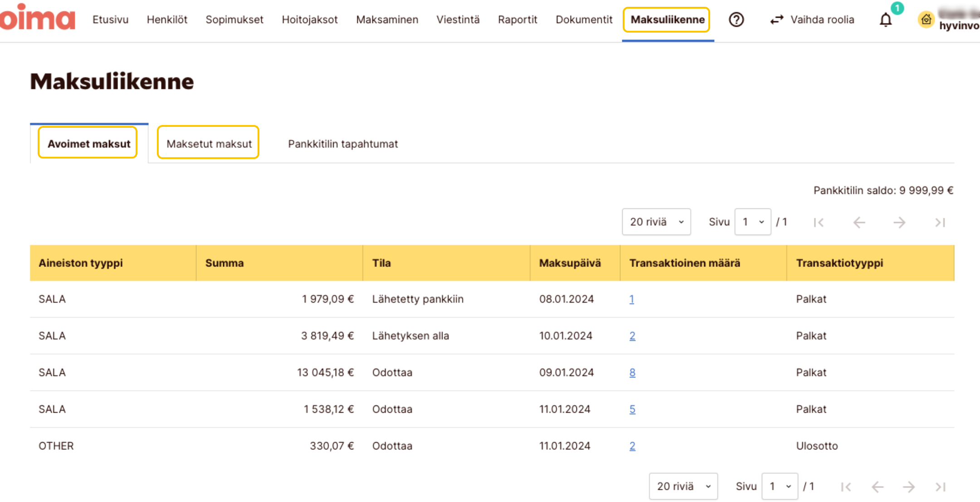Image resolution: width=980 pixels, height=502 pixels.
Task: Expand the bottom 20 riviä rows dropdown
Action: coord(683,487)
